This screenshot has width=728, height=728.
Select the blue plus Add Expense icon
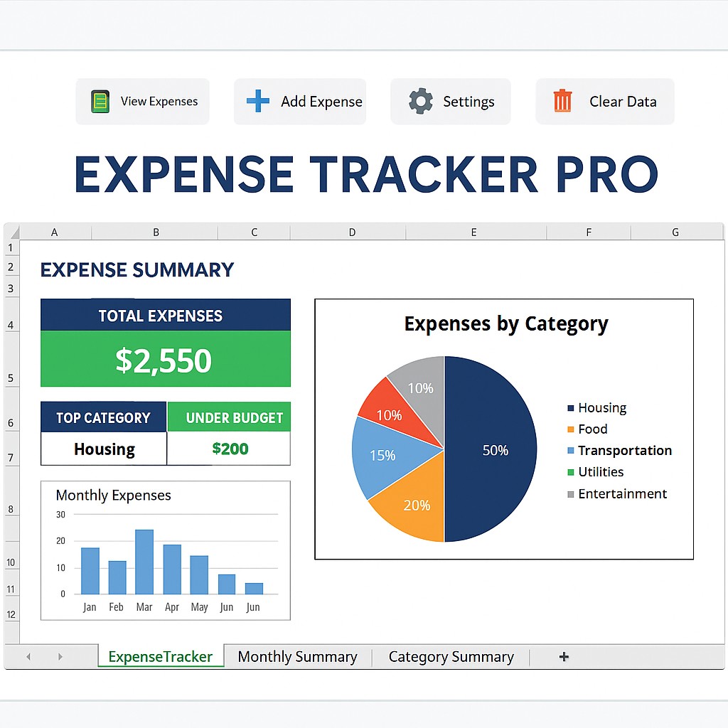point(257,101)
